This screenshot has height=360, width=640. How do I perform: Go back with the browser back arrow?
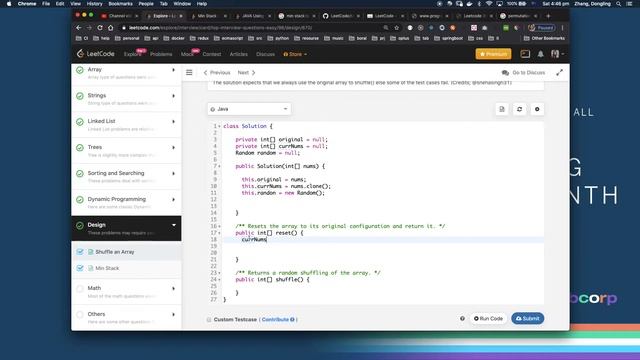pos(79,28)
